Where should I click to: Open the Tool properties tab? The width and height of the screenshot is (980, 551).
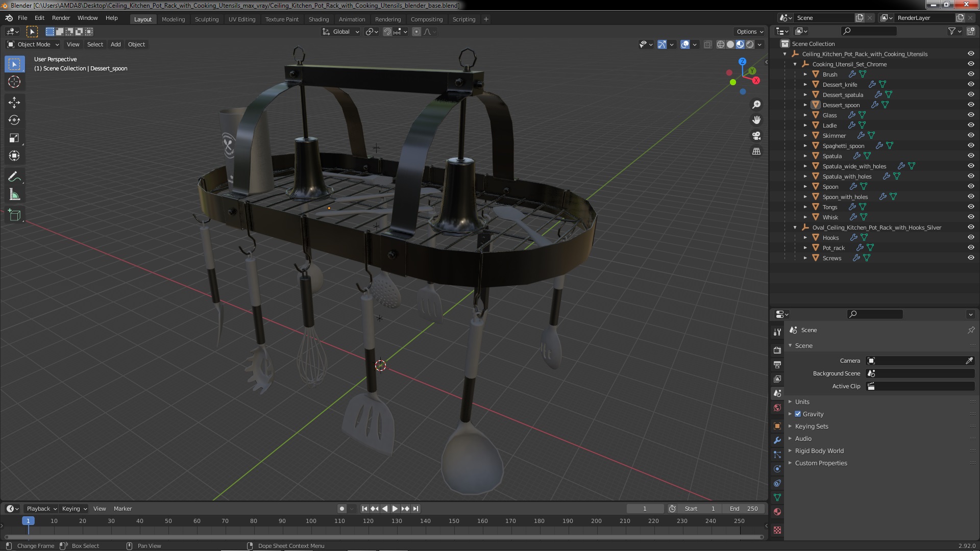tap(777, 332)
